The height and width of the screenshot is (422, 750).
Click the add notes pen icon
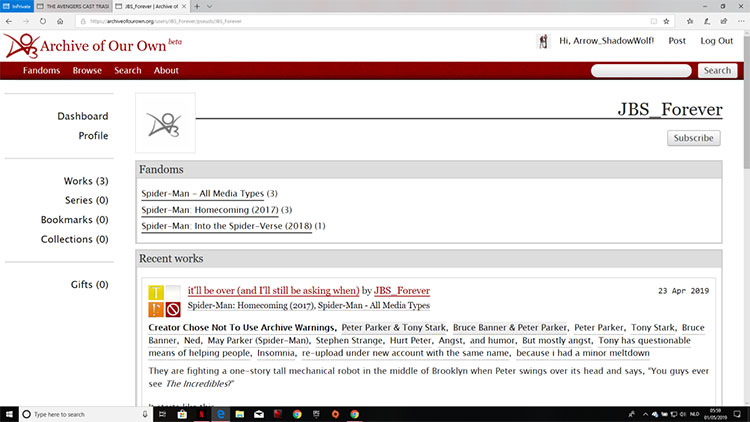pos(707,21)
